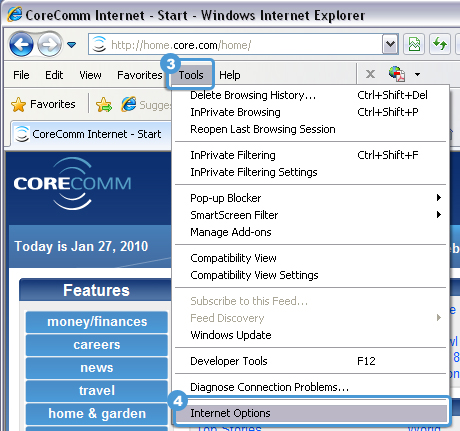
Task: Select InPrivate Browsing menu item
Action: tap(311, 112)
